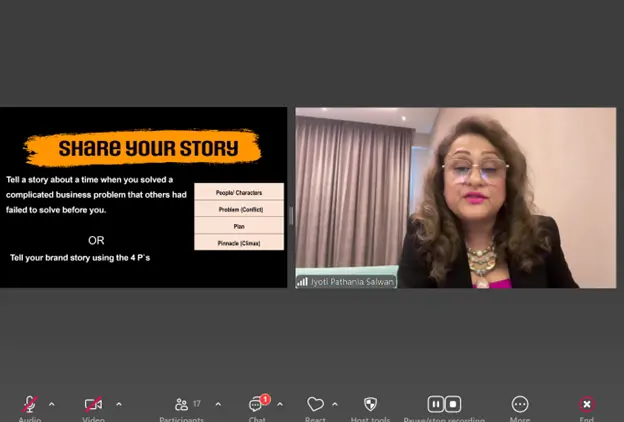
Task: Expand audio options chevron
Action: click(52, 404)
